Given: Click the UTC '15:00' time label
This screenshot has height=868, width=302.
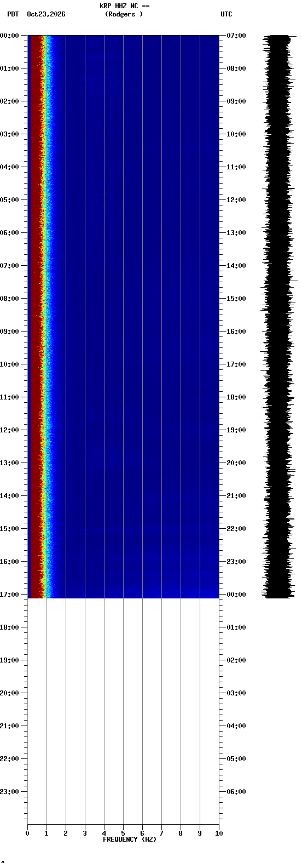Looking at the screenshot, I should click(x=236, y=299).
